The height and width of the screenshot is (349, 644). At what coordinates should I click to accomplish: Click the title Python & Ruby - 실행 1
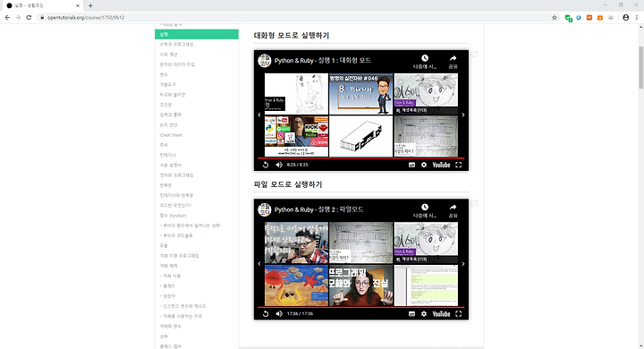323,61
